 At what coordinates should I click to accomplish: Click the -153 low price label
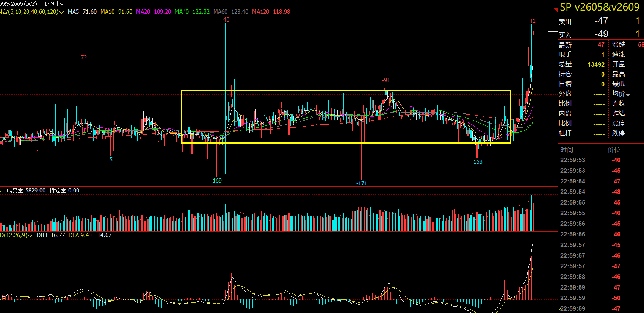[477, 162]
